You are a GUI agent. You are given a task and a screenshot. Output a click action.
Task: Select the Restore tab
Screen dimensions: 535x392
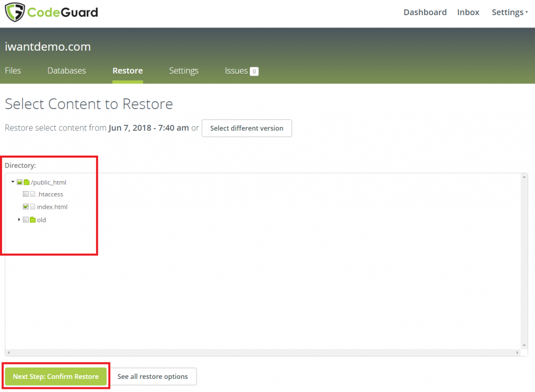pos(127,70)
